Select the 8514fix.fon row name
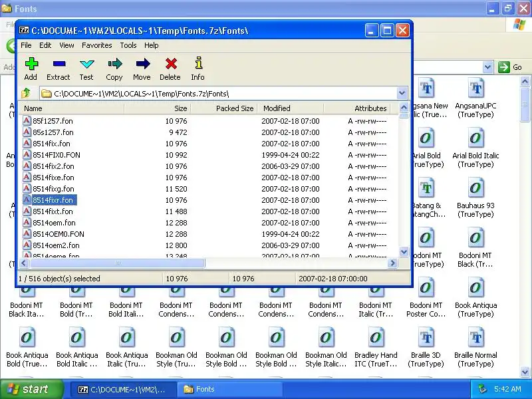 (51, 144)
